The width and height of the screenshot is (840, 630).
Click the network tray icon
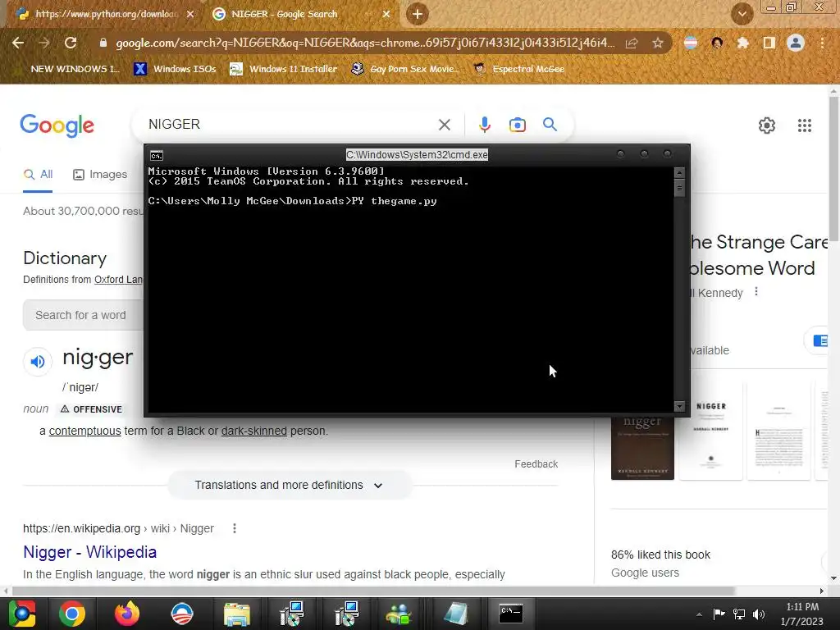pos(739,614)
